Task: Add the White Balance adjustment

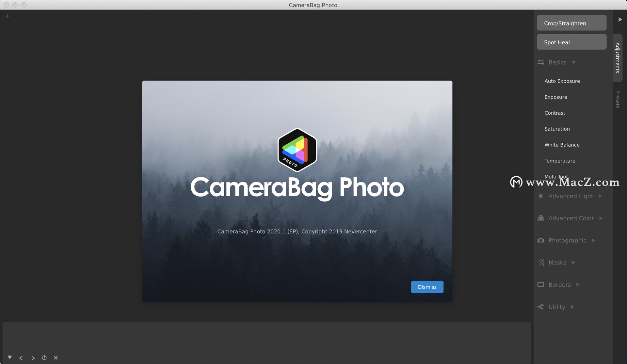Action: [562, 145]
